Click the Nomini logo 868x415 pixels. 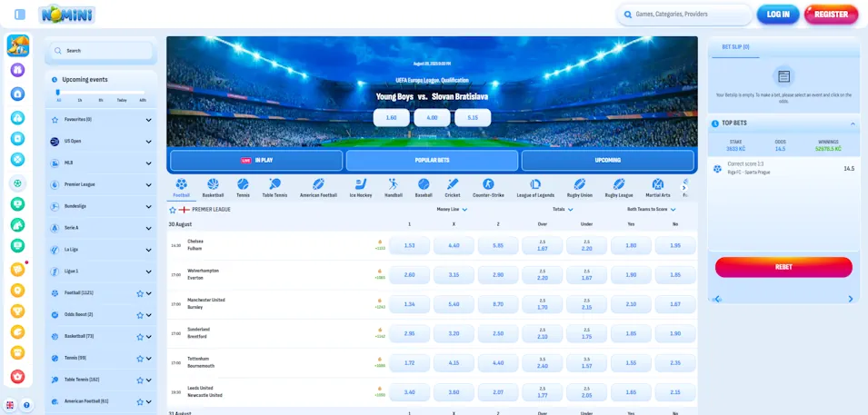click(x=67, y=14)
